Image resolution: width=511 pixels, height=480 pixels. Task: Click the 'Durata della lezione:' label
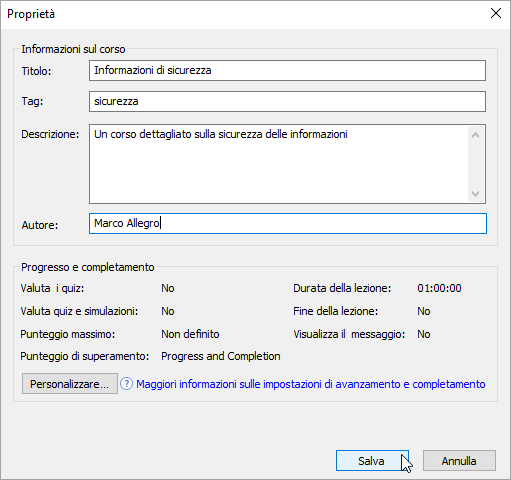pos(342,288)
